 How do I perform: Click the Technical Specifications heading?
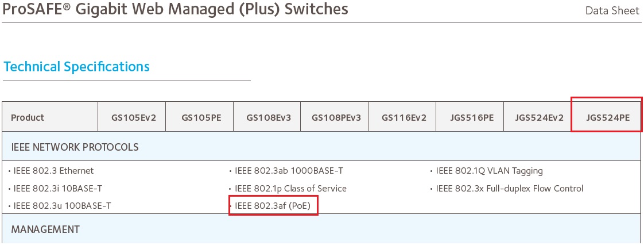(76, 67)
